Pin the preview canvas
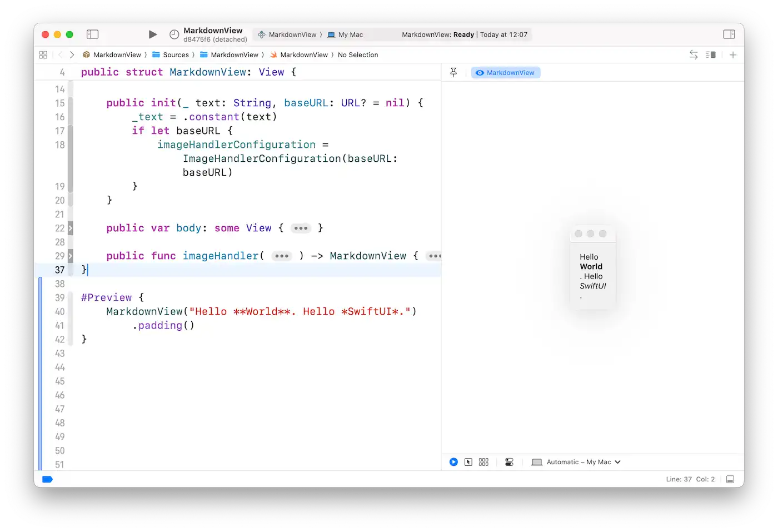This screenshot has height=532, width=778. (453, 73)
